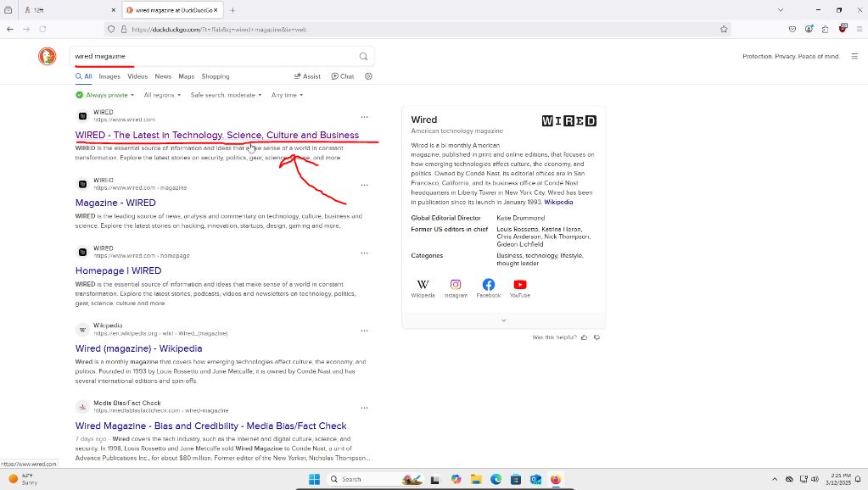Open Firefox application menu
Image resolution: width=868 pixels, height=490 pixels.
click(860, 29)
